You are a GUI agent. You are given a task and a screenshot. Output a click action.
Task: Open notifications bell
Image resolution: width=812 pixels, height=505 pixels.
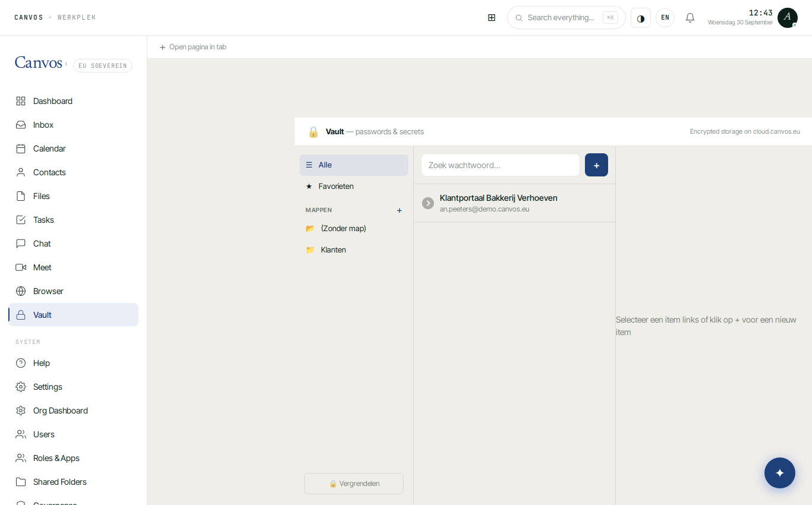click(x=690, y=18)
